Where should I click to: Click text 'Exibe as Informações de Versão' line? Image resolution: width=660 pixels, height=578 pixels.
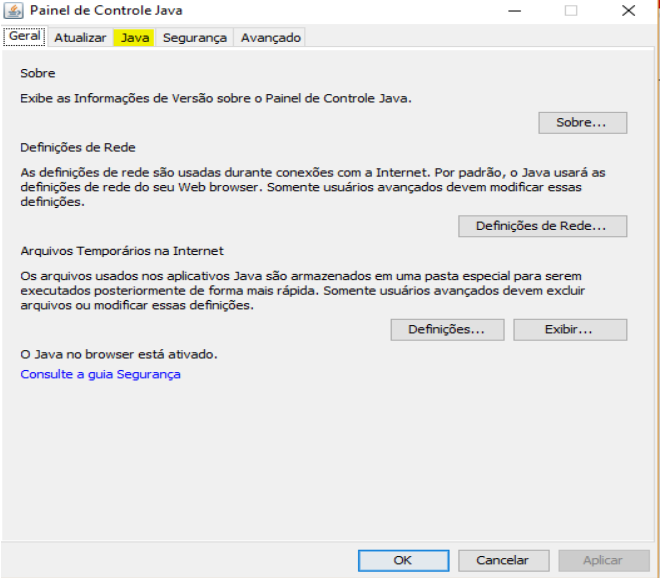pos(216,99)
